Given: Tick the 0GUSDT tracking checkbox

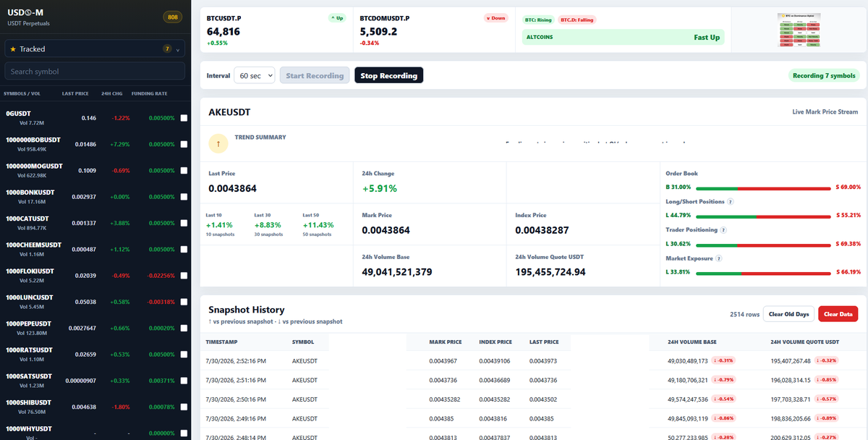Looking at the screenshot, I should tap(184, 118).
